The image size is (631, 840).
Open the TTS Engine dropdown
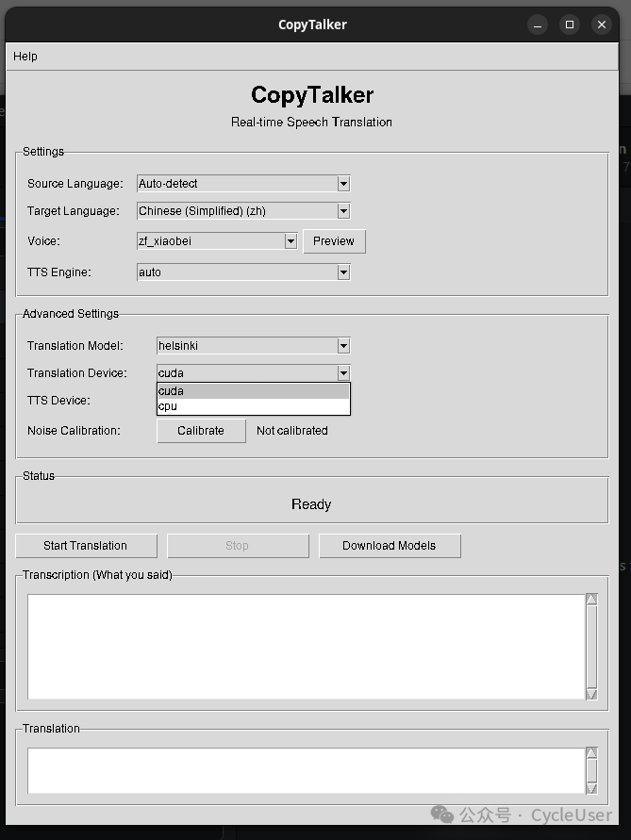tap(243, 272)
